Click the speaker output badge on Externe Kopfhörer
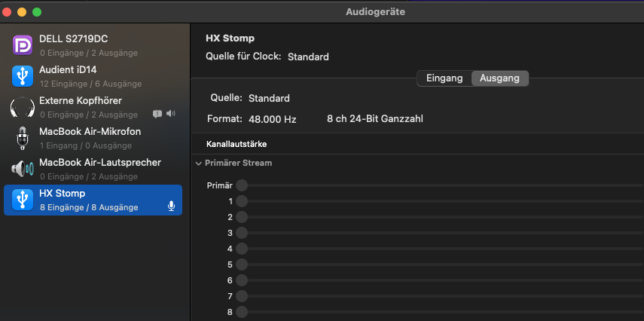This screenshot has width=644, height=321. pyautogui.click(x=171, y=114)
